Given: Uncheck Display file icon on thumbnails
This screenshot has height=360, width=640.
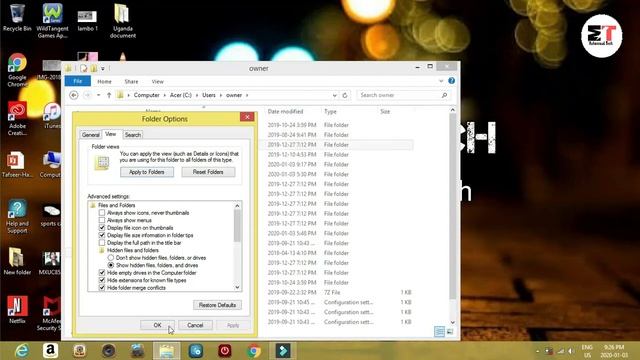Looking at the screenshot, I should click(x=102, y=228).
